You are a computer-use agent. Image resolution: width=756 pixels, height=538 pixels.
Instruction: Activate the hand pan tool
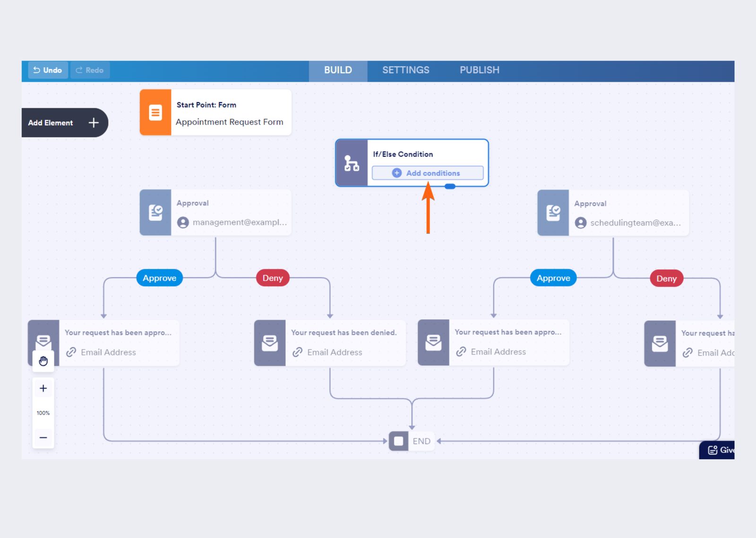coord(43,362)
